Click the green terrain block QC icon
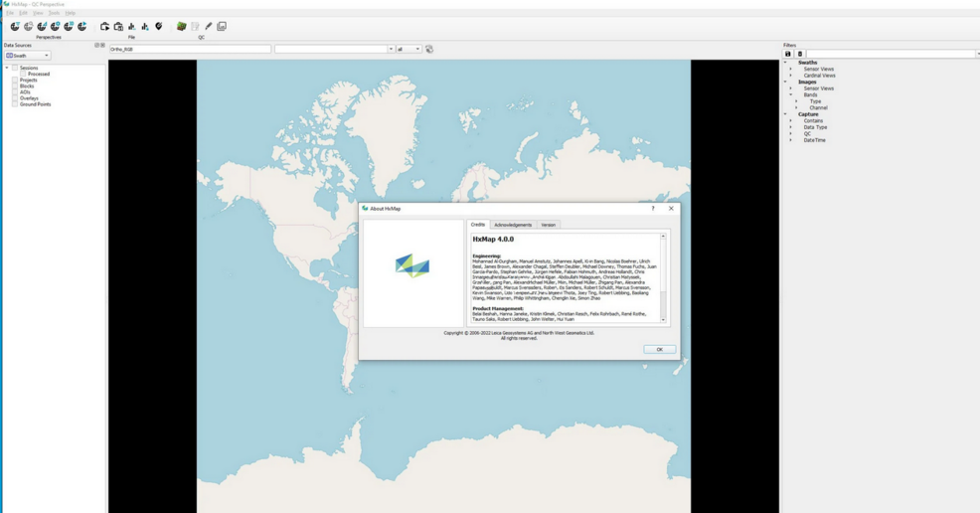This screenshot has height=513, width=980. (181, 26)
